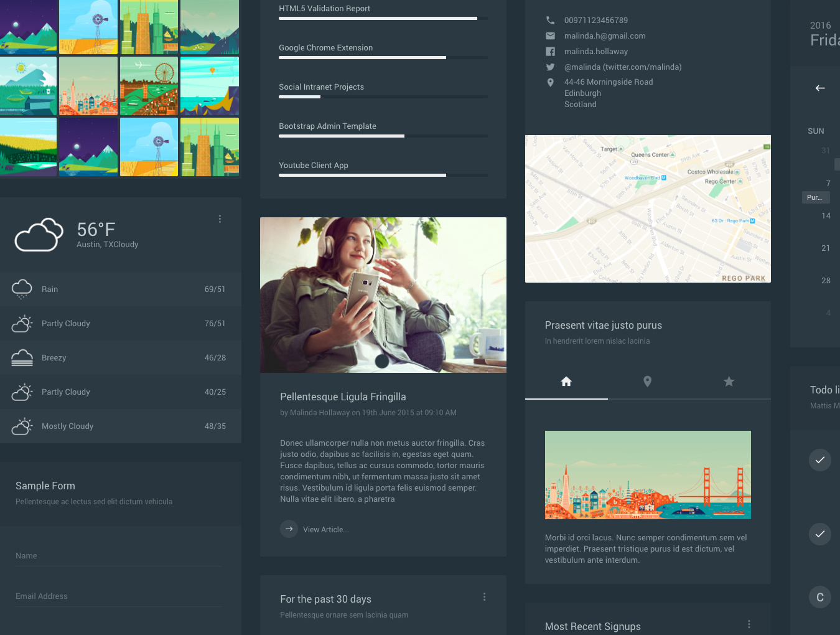This screenshot has width=840, height=635.
Task: Click the circular 'C' todo item
Action: pyautogui.click(x=819, y=597)
